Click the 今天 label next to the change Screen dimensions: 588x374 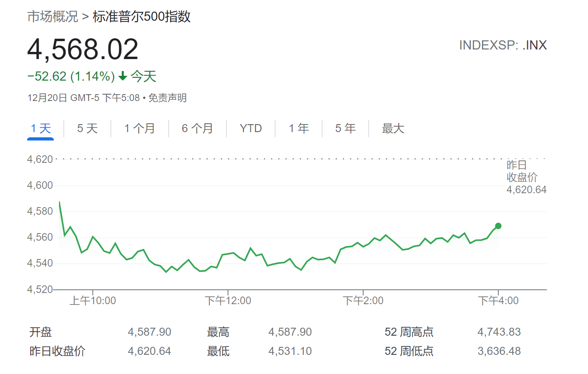(144, 76)
